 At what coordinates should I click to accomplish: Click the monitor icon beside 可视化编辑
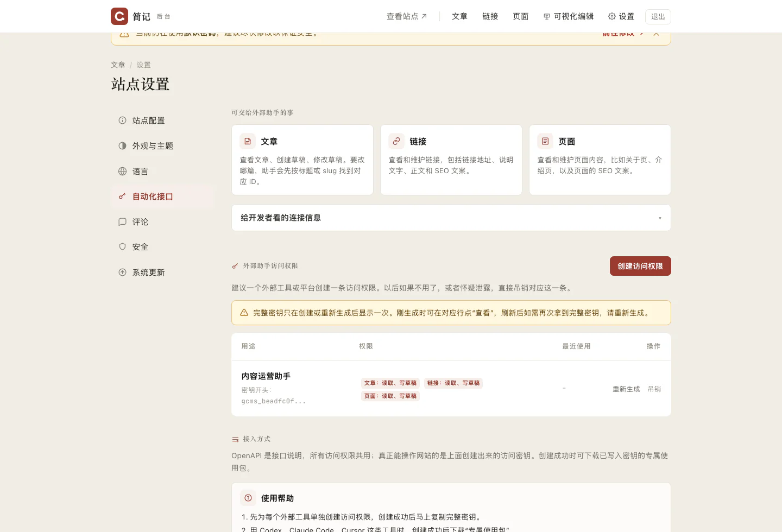pyautogui.click(x=547, y=16)
